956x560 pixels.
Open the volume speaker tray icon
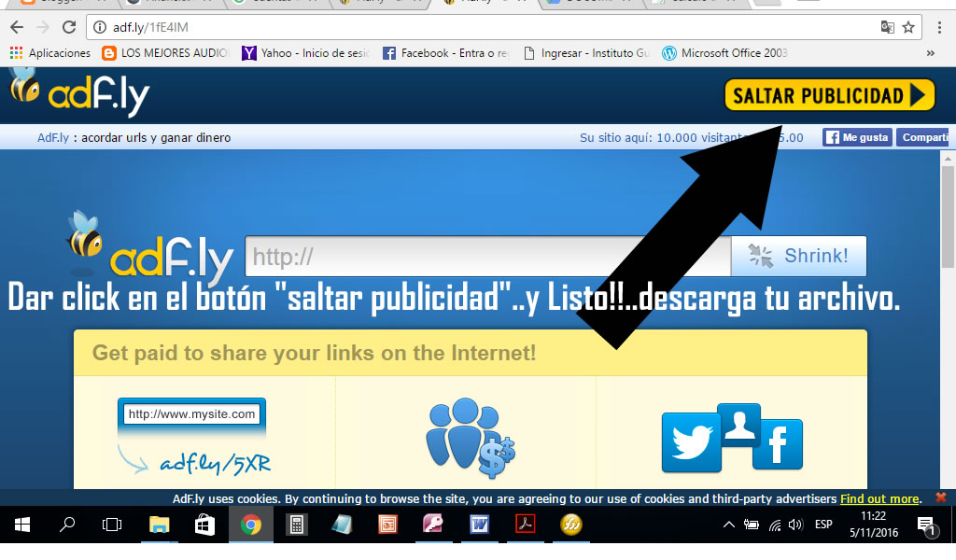(795, 524)
